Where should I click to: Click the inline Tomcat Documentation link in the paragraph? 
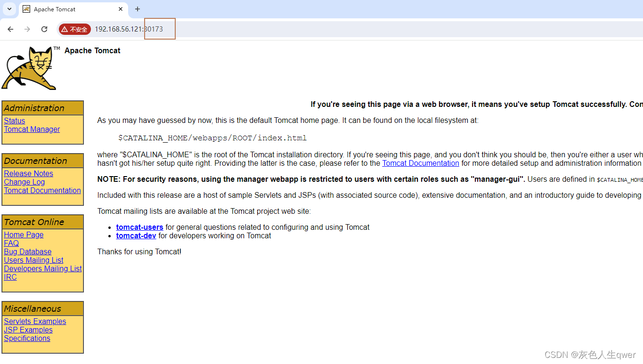421,163
